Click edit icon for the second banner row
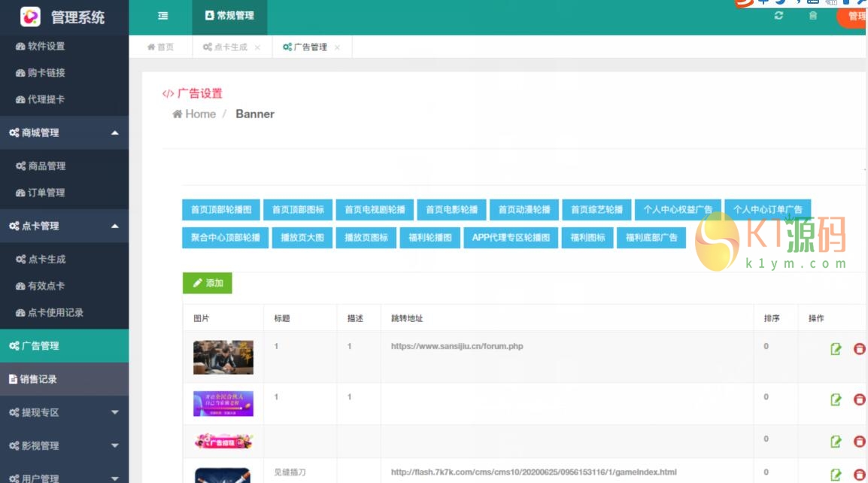Image resolution: width=868 pixels, height=483 pixels. (x=836, y=399)
